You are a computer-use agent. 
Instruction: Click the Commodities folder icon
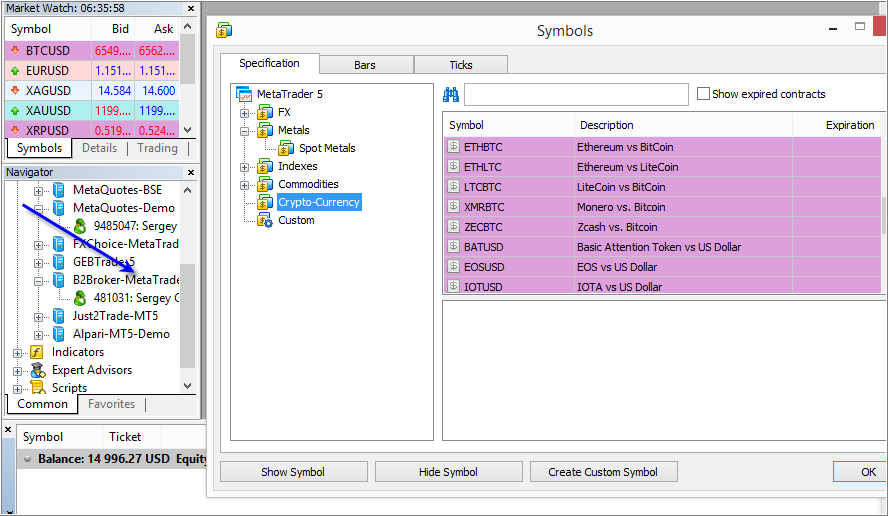[x=265, y=185]
